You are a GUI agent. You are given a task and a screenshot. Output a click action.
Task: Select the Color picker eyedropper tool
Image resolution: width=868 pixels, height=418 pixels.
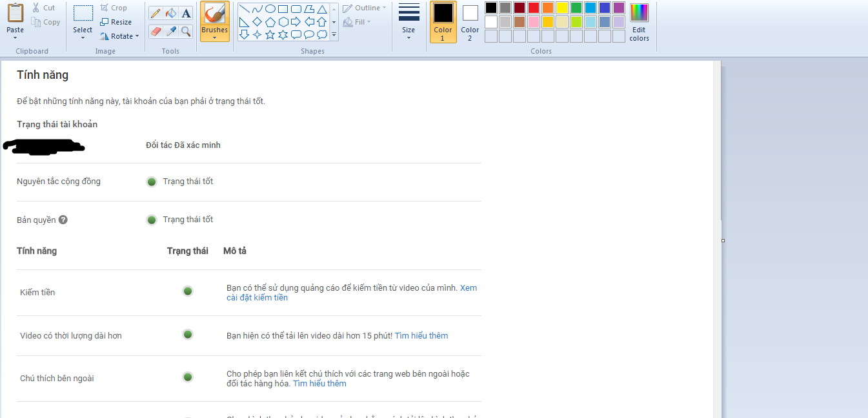(171, 31)
